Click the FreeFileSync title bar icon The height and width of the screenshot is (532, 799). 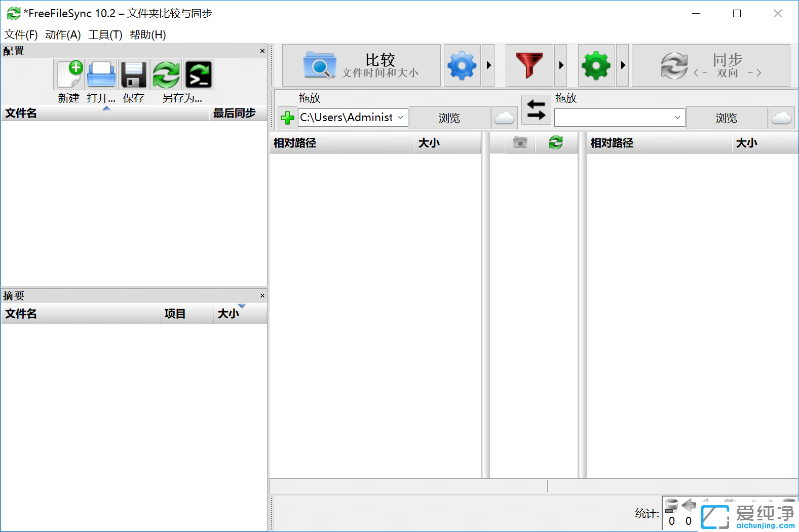pos(14,13)
